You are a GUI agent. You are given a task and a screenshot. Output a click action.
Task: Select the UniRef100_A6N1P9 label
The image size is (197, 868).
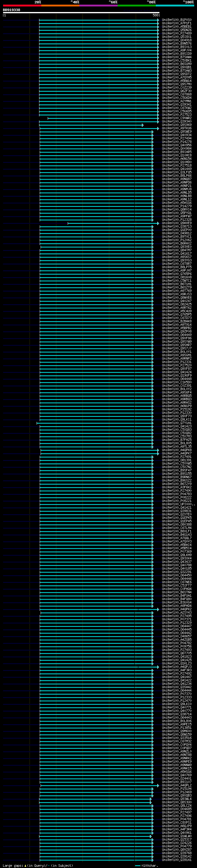click(x=176, y=406)
